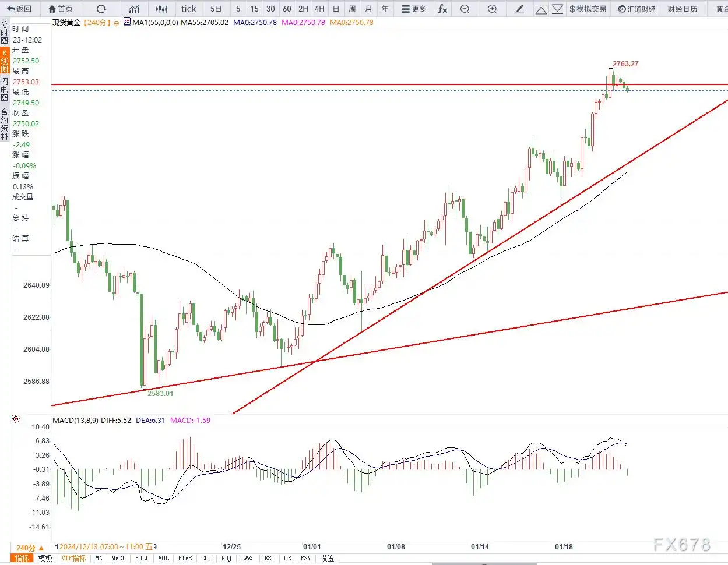The height and width of the screenshot is (565, 728).
Task: Choose the CR indicator
Action: point(288,558)
